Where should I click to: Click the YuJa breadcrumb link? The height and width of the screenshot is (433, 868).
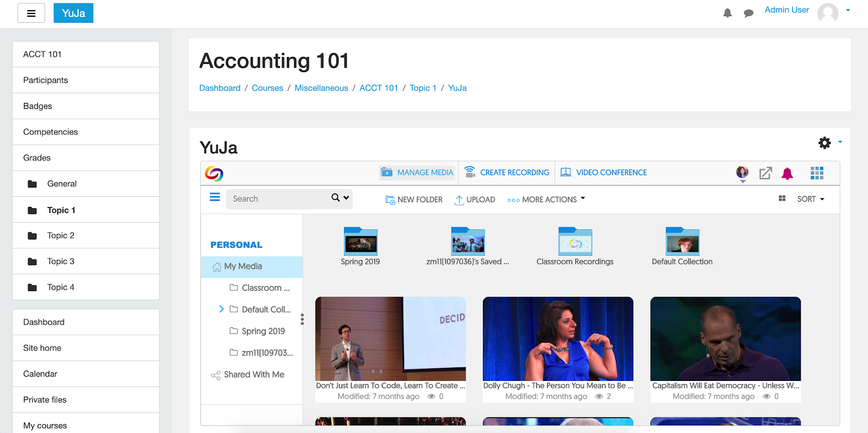click(x=457, y=88)
